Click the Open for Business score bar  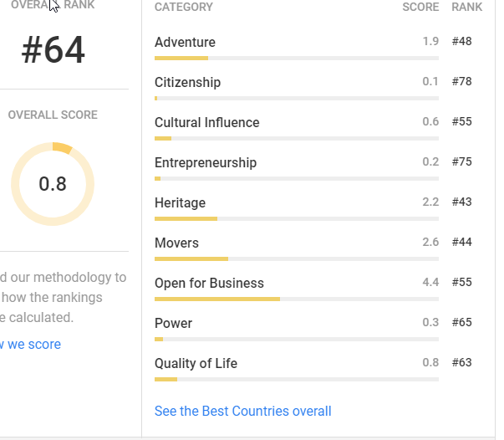pyautogui.click(x=296, y=299)
